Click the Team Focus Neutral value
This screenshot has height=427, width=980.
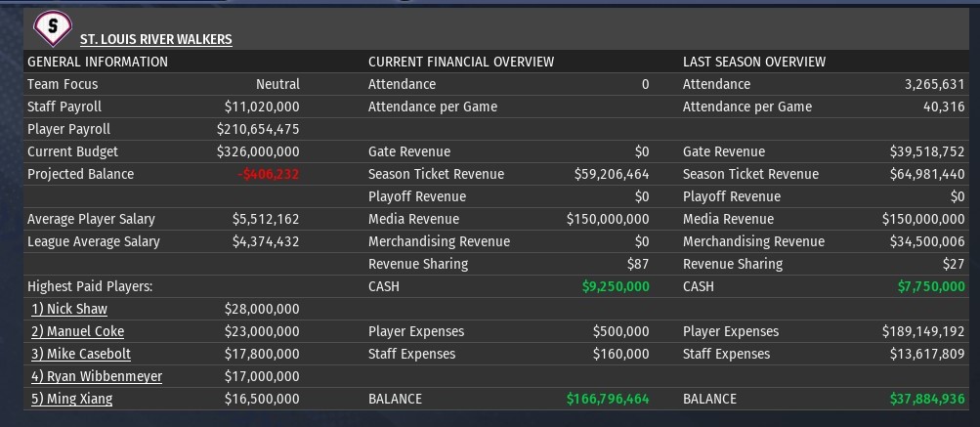click(277, 84)
